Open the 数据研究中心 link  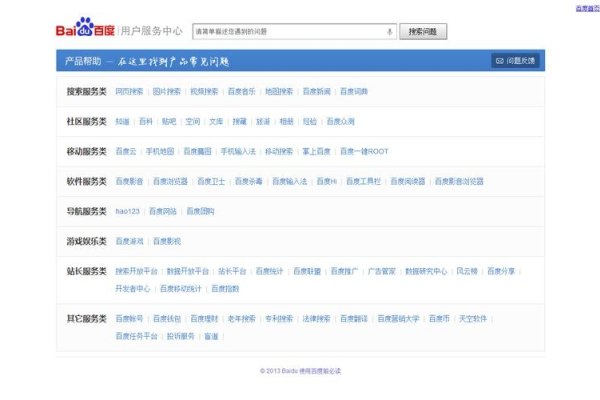click(x=426, y=271)
